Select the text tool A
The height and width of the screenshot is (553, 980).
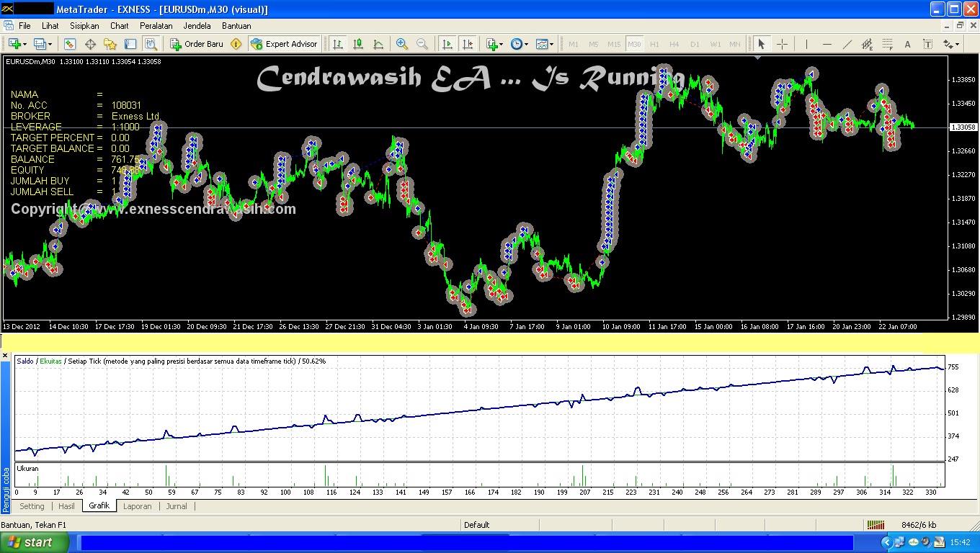coord(907,44)
